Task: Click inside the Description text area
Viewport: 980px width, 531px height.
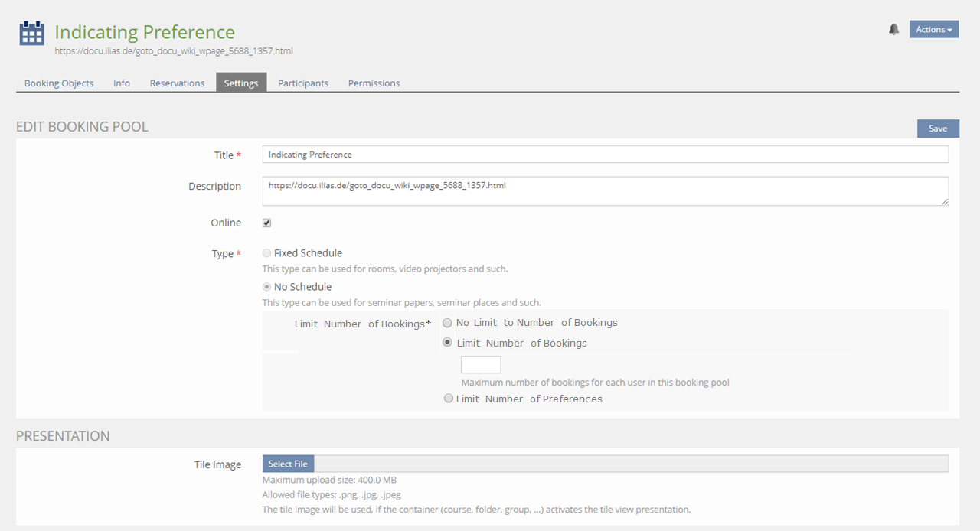Action: point(605,191)
